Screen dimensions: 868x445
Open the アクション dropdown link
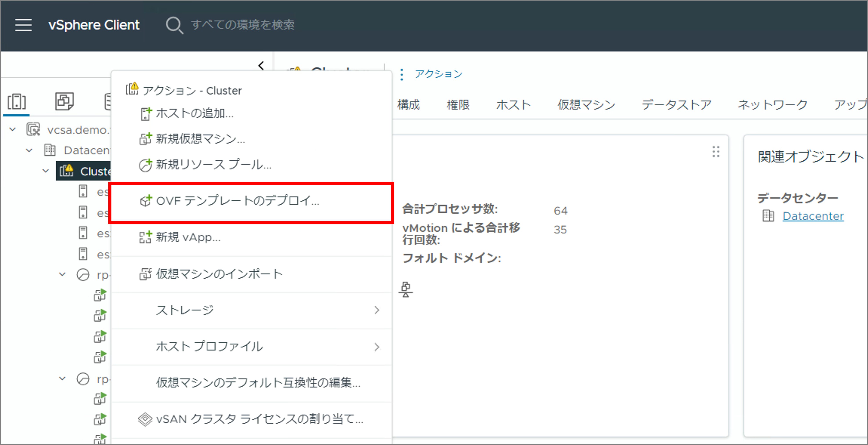coord(439,74)
